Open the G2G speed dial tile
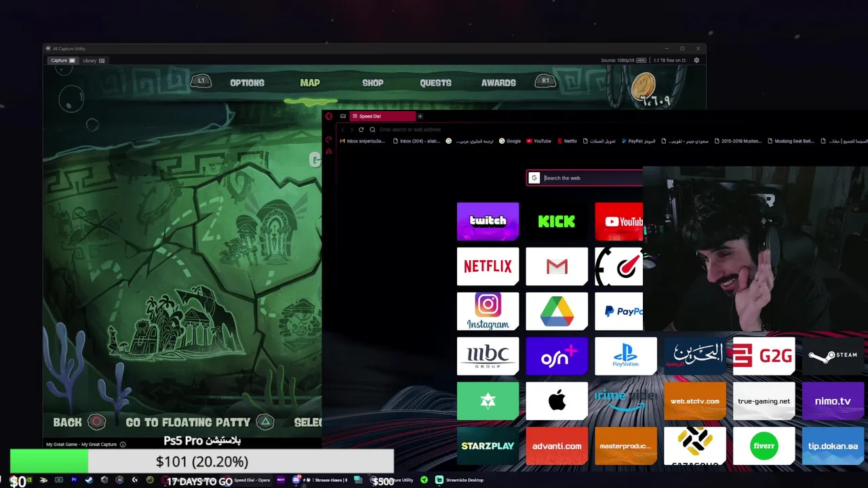 764,356
